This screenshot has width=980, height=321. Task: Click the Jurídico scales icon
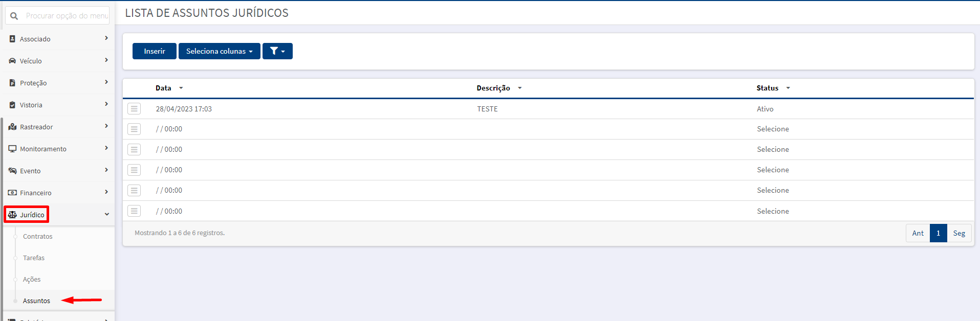[x=12, y=215]
